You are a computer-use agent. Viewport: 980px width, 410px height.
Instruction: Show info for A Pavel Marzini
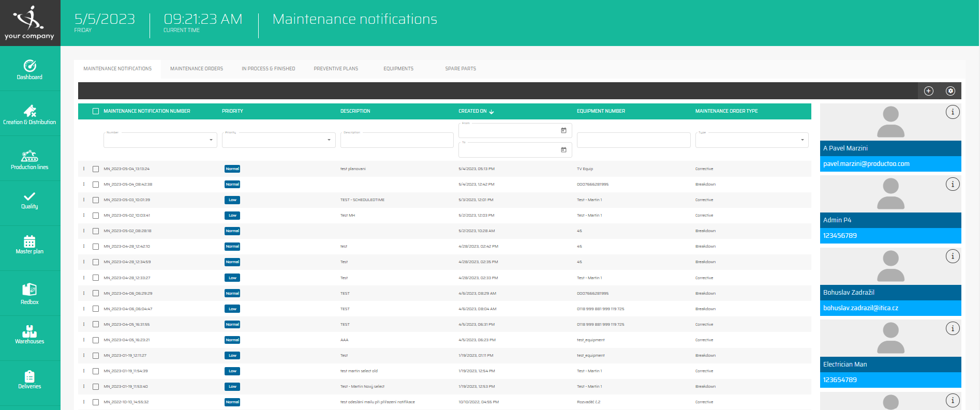(x=953, y=112)
